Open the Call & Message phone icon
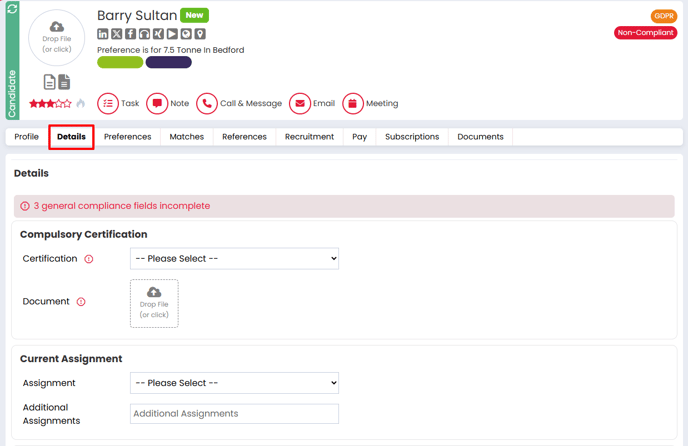 tap(207, 103)
